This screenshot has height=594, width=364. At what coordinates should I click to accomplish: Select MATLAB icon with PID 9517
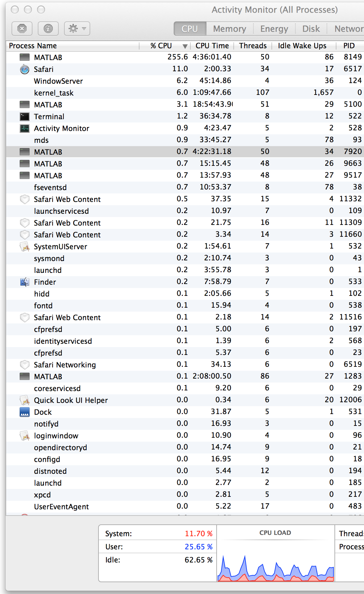pos(25,176)
